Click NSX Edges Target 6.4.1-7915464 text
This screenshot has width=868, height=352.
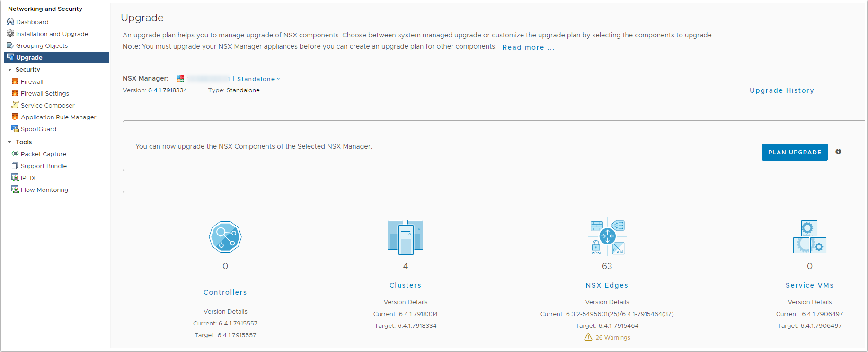607,326
